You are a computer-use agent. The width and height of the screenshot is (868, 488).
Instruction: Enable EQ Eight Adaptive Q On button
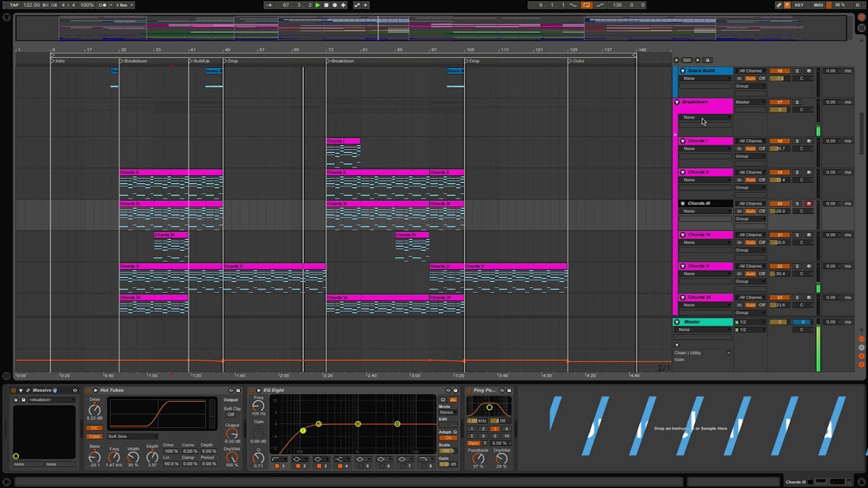448,438
